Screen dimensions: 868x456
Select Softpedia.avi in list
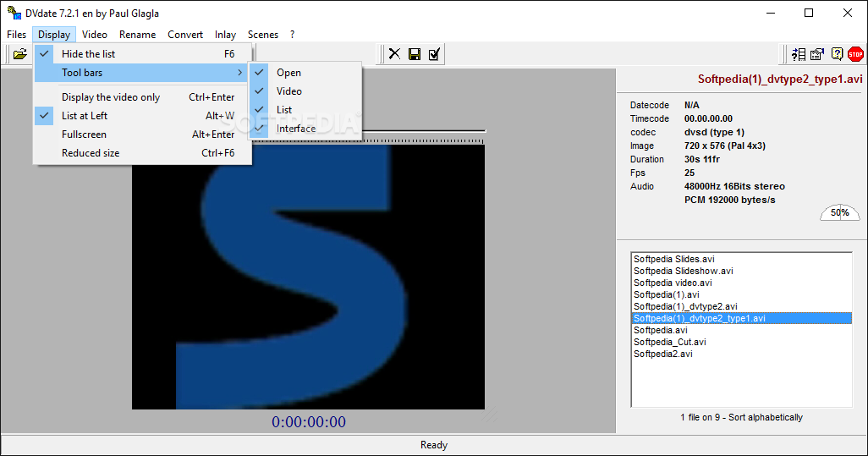741,331
